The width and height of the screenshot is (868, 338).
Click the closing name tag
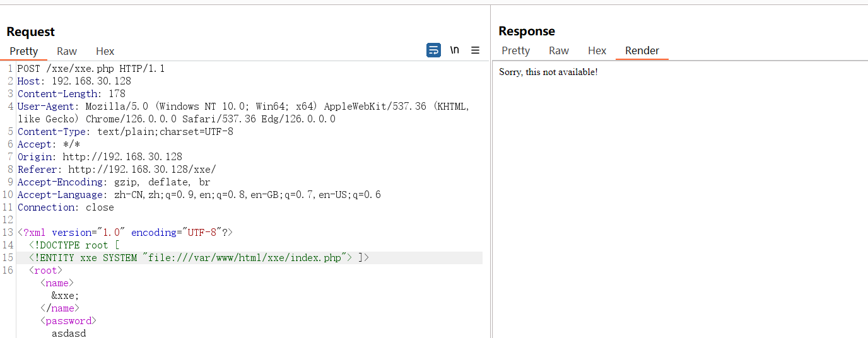pos(60,308)
